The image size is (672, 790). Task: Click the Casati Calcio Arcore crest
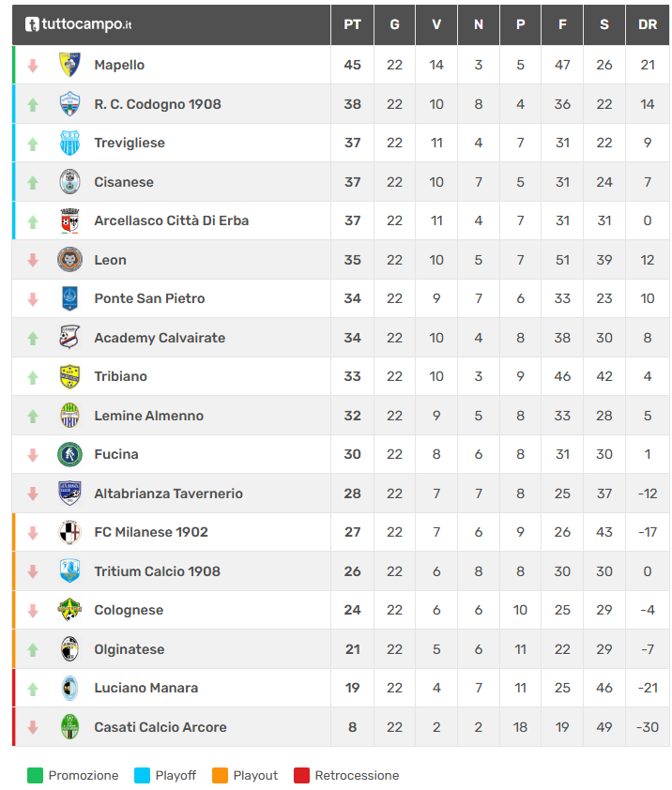pos(69,727)
